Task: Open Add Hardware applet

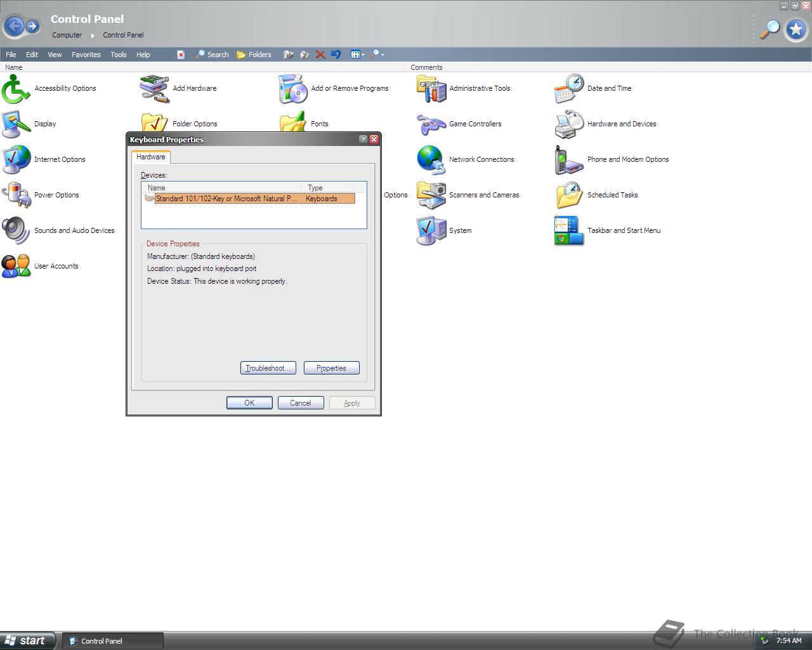Action: point(179,89)
